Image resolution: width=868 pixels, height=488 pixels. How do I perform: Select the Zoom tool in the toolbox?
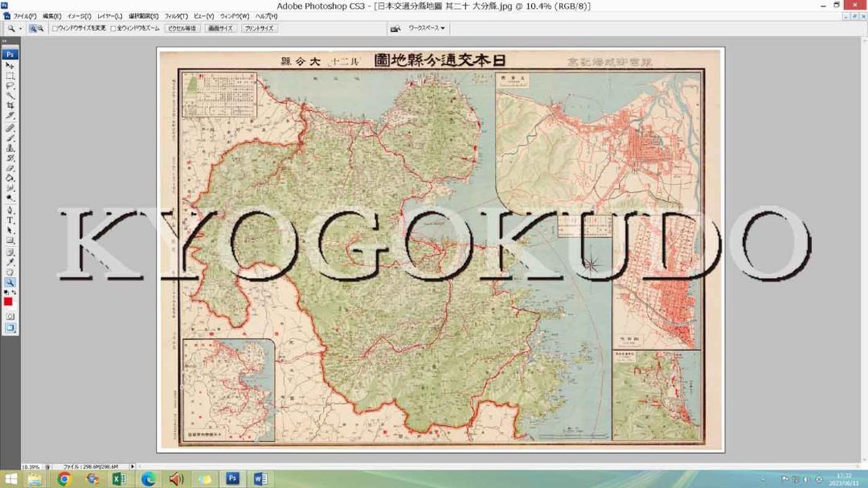[x=10, y=282]
